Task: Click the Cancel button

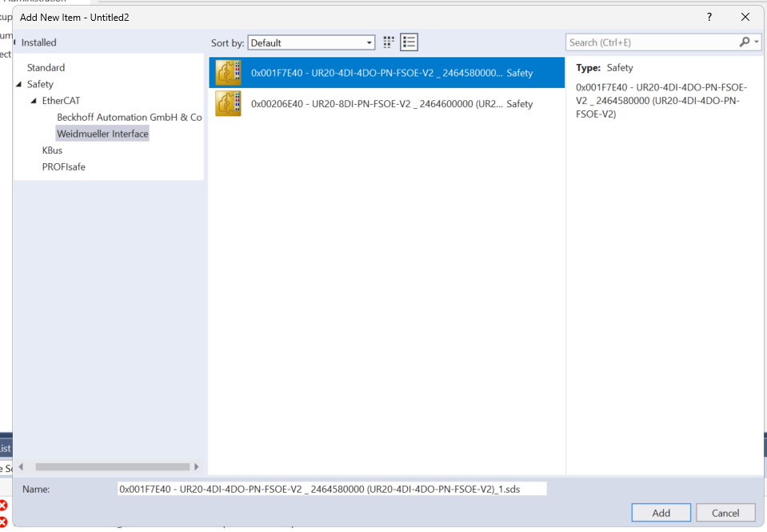Action: tap(725, 513)
